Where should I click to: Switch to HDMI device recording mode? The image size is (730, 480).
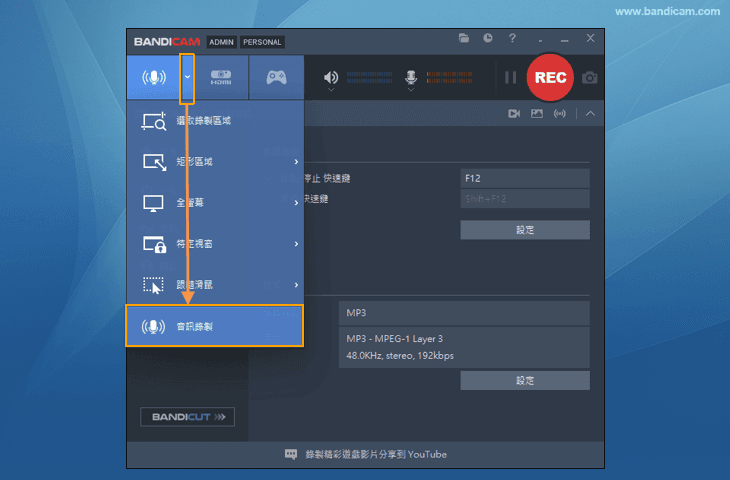[221, 77]
